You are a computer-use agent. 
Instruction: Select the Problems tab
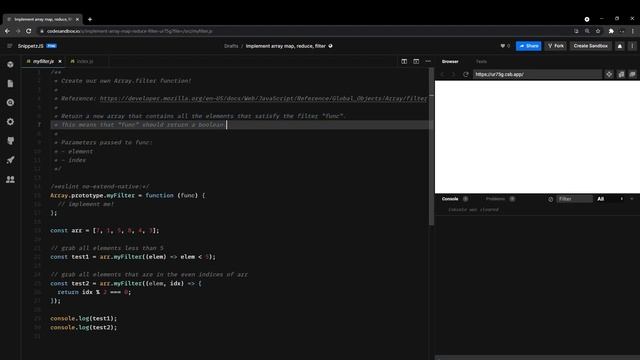click(x=495, y=199)
